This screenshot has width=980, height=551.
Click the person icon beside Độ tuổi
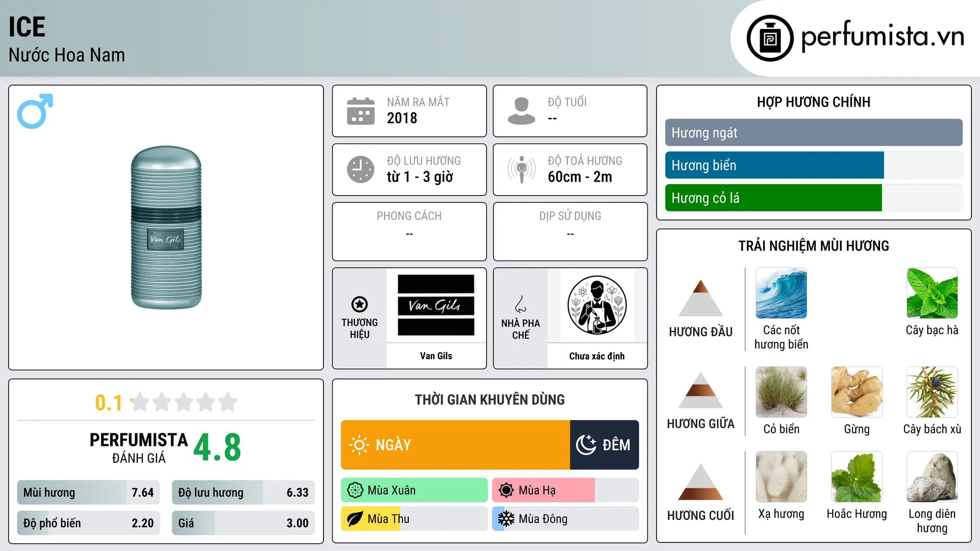click(x=522, y=111)
